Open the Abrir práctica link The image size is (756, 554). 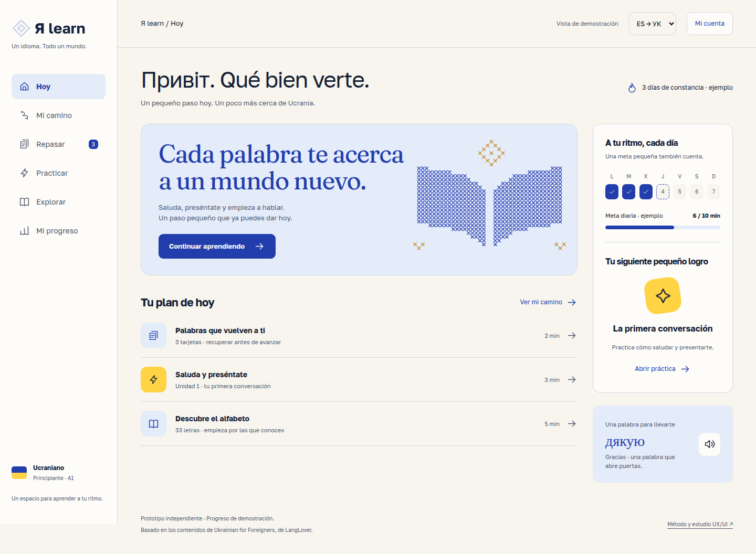tap(663, 369)
